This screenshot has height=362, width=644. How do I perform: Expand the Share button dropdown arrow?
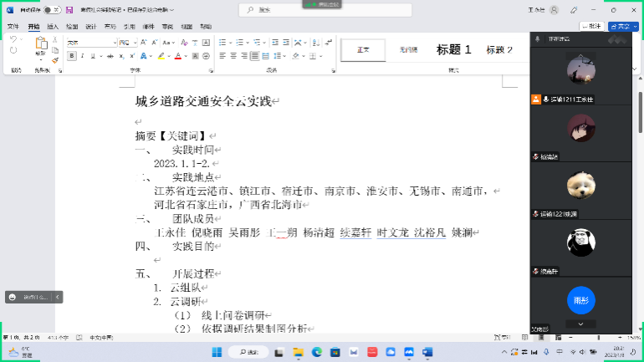point(636,27)
